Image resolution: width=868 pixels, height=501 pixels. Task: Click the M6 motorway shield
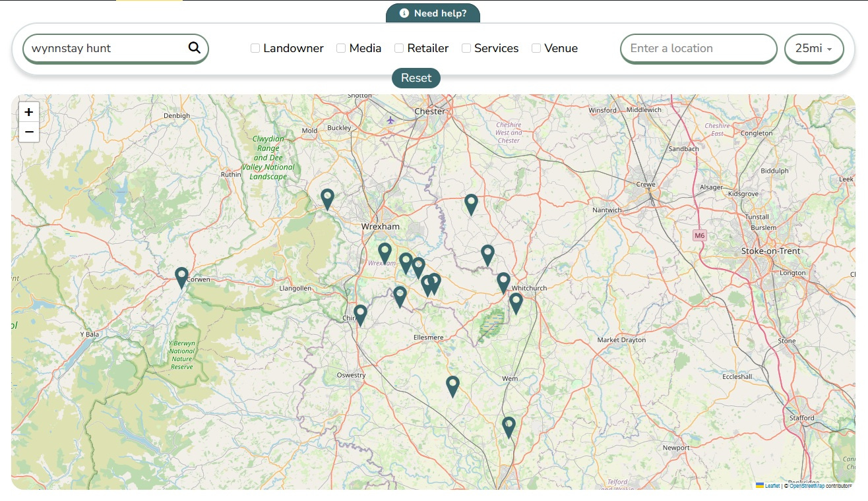(x=699, y=235)
